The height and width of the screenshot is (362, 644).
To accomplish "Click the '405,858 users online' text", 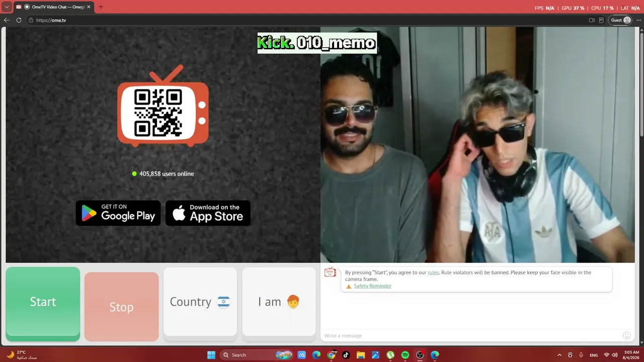I will pos(167,174).
